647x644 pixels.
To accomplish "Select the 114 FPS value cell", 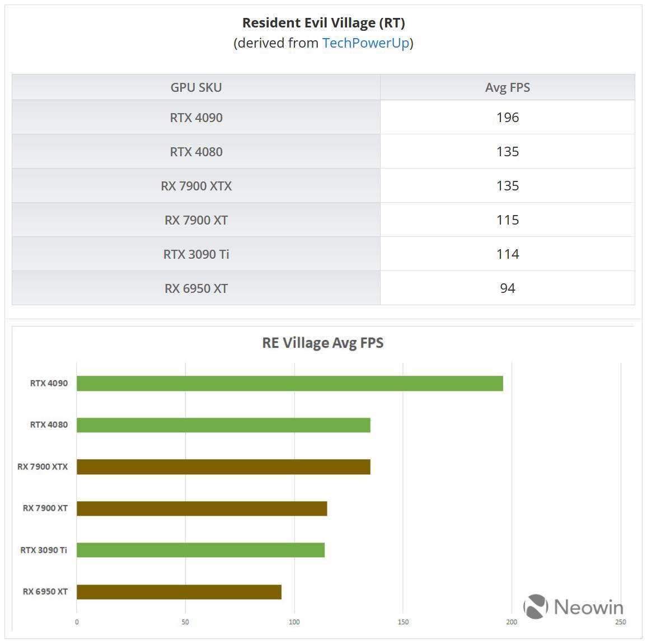I will click(508, 254).
